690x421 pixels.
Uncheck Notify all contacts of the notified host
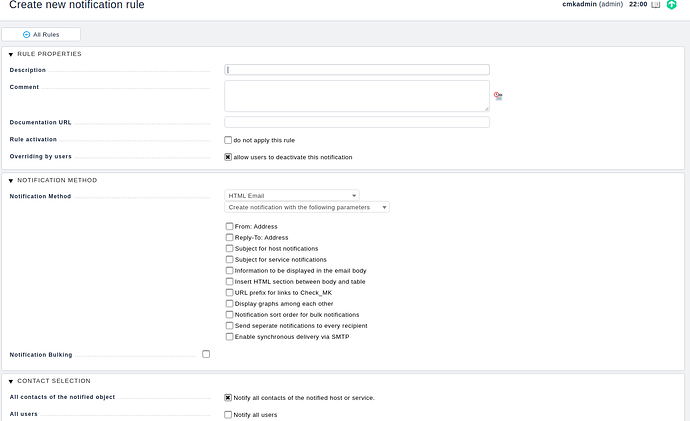(228, 398)
